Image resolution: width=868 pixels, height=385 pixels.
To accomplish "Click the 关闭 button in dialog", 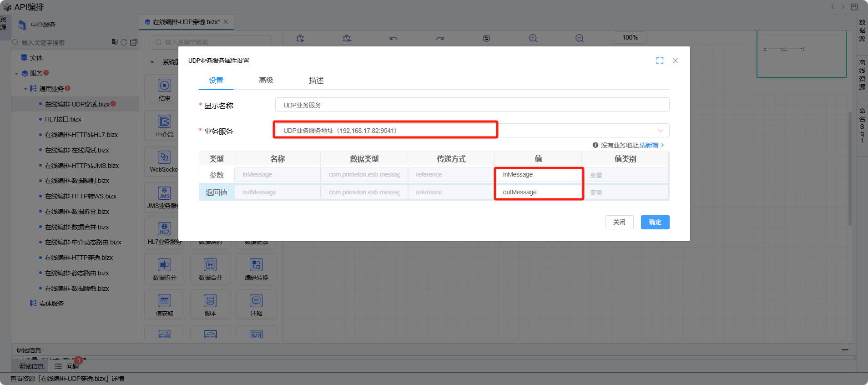I will tap(619, 222).
